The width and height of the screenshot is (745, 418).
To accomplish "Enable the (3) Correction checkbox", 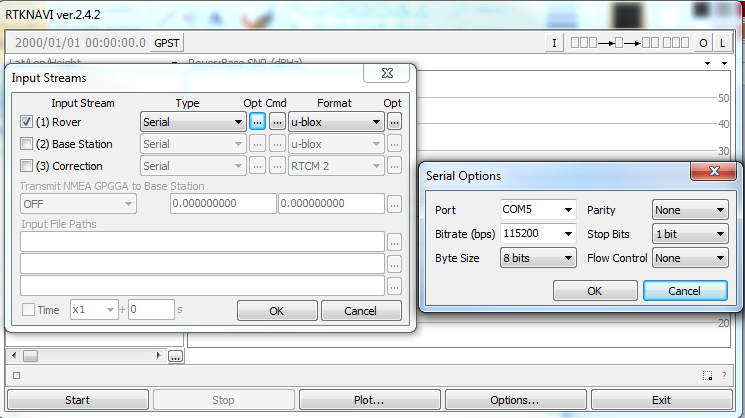I will click(x=27, y=166).
